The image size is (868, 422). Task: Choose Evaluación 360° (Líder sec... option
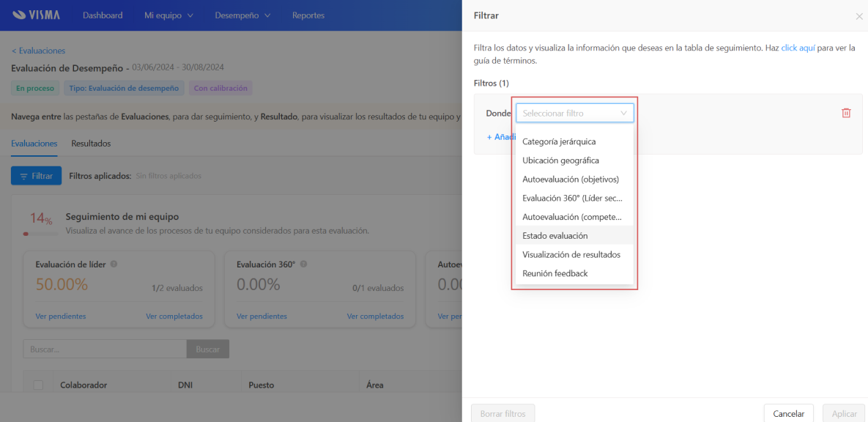coord(574,198)
